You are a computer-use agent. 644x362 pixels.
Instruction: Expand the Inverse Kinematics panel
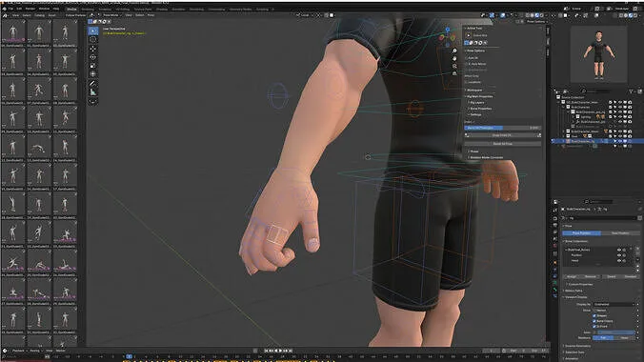pyautogui.click(x=577, y=346)
